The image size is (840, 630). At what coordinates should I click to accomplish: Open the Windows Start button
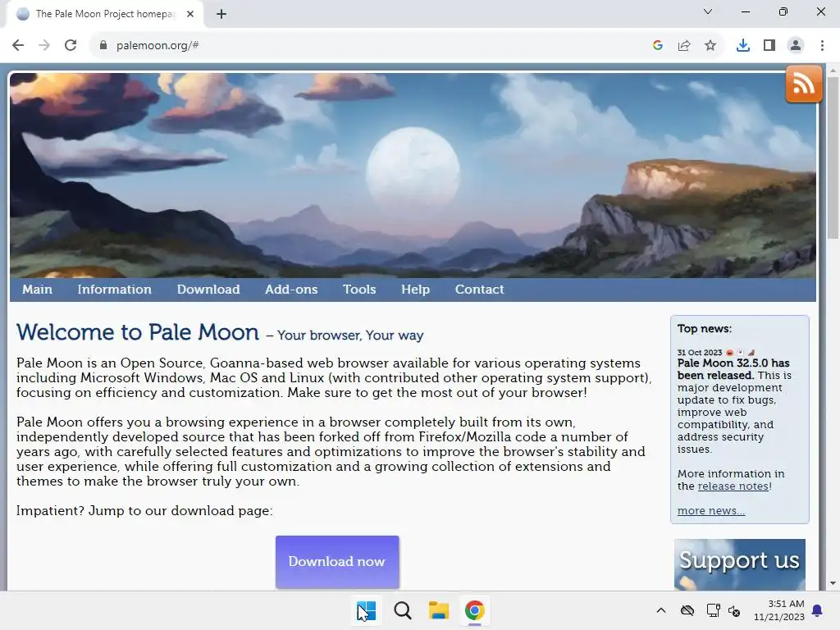367,610
